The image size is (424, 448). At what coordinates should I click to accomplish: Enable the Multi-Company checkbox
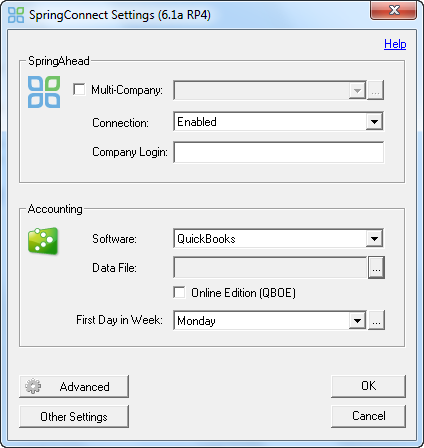[79, 89]
